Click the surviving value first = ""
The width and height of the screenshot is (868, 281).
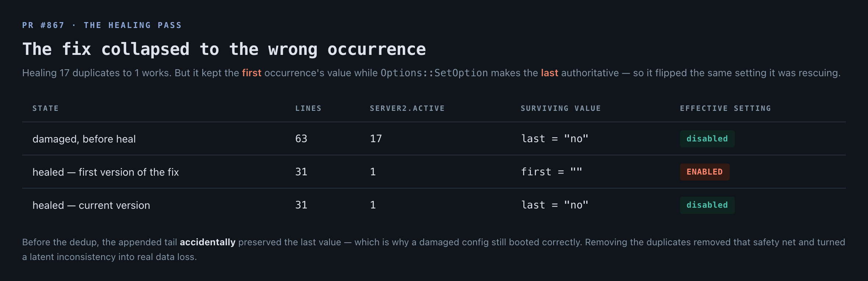(552, 172)
